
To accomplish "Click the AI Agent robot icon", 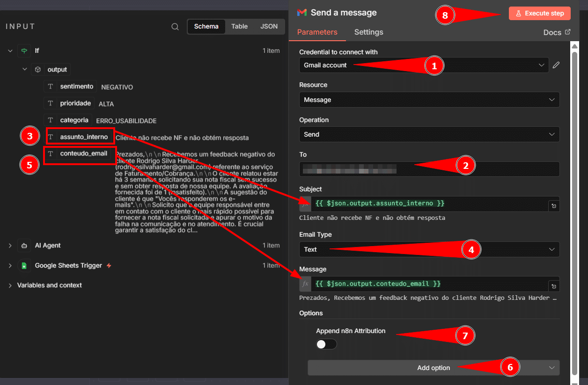I will coord(23,246).
